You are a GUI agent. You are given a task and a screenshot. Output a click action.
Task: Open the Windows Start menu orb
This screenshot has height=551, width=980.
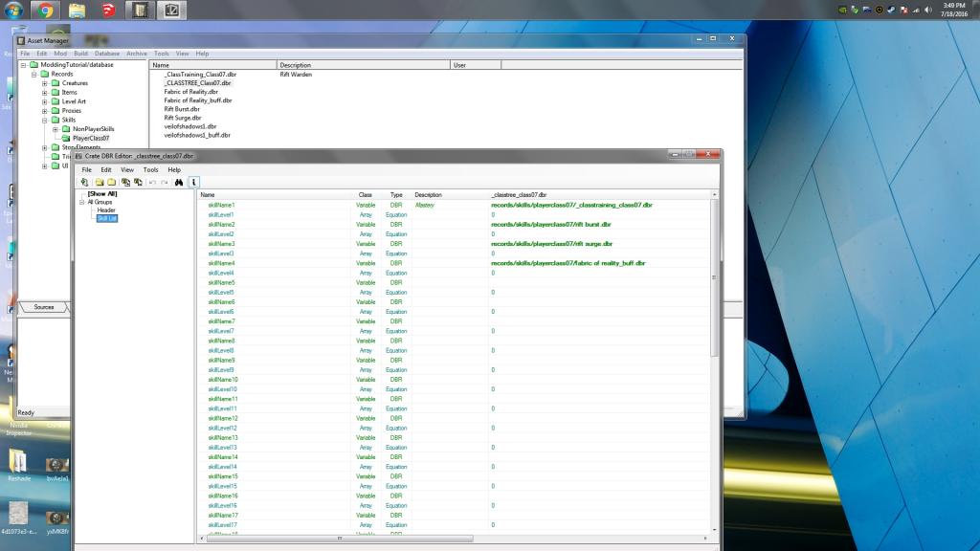coord(11,11)
